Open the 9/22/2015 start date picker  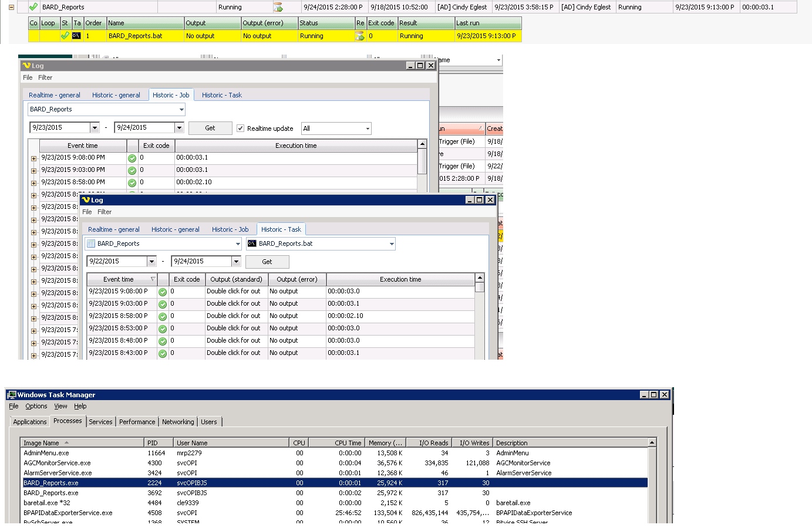point(151,262)
